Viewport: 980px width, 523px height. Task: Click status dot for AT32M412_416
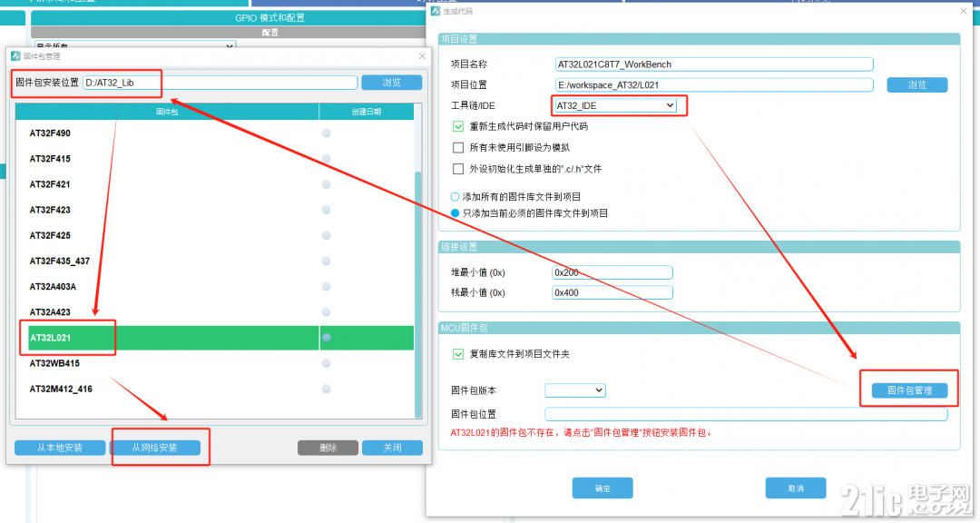(x=327, y=390)
